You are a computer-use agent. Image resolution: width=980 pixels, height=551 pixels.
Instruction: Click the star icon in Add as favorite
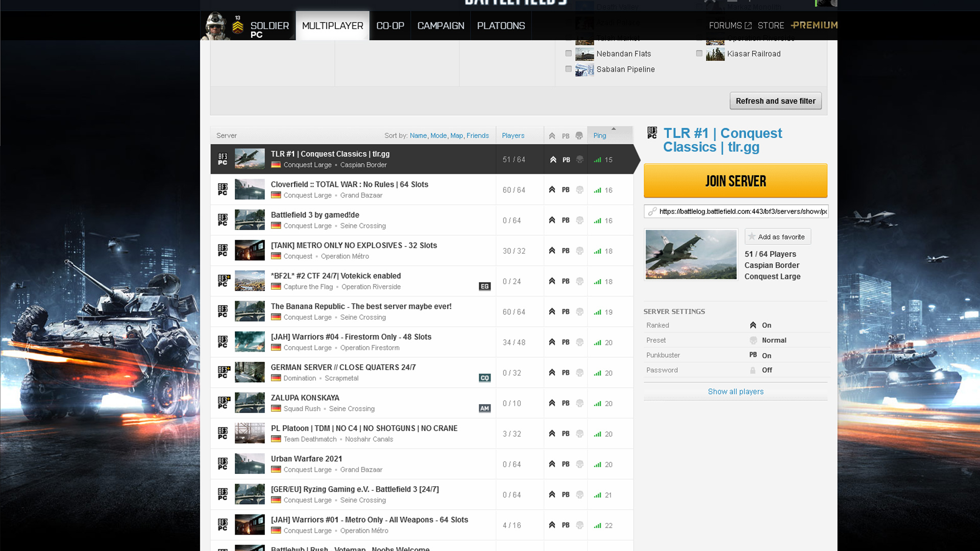tap(752, 237)
